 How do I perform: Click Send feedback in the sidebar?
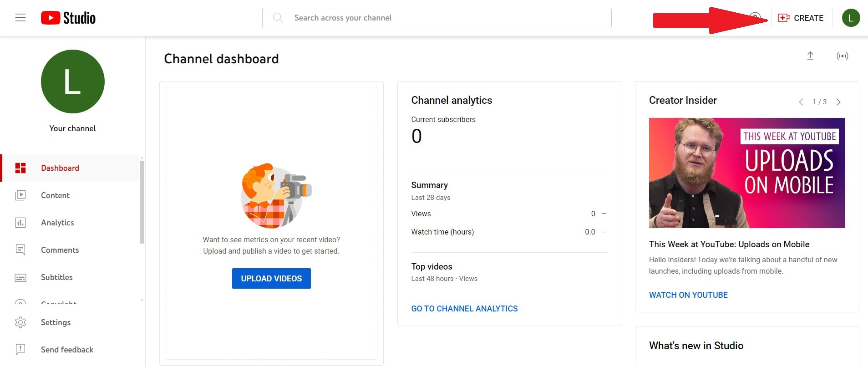point(72,350)
